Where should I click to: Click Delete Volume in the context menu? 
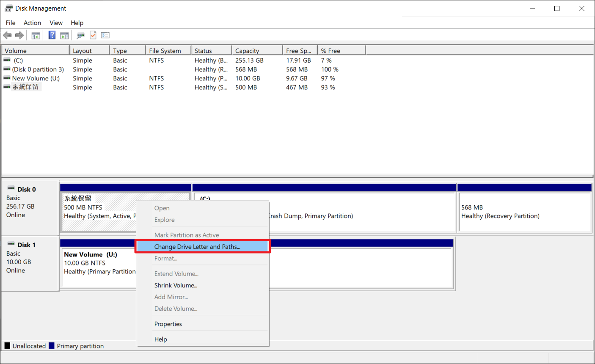203,309
